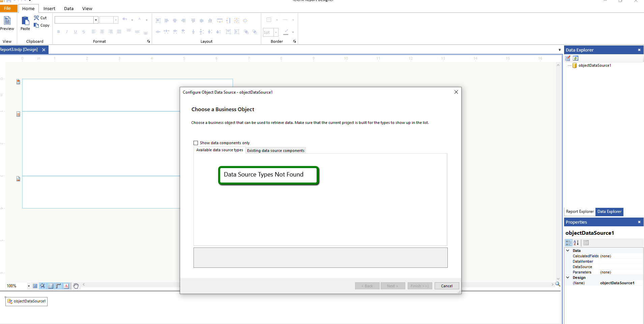
Task: Apply bold formatting in Format group
Action: coord(58,32)
